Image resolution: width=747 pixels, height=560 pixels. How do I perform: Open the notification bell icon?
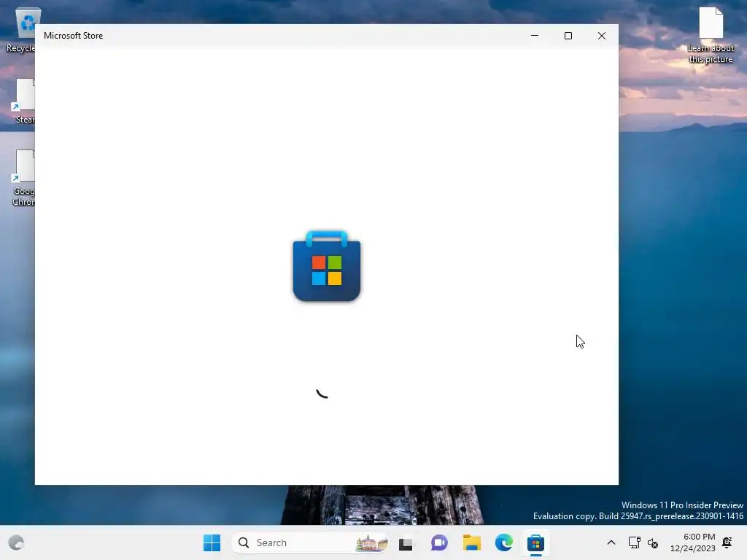727,542
